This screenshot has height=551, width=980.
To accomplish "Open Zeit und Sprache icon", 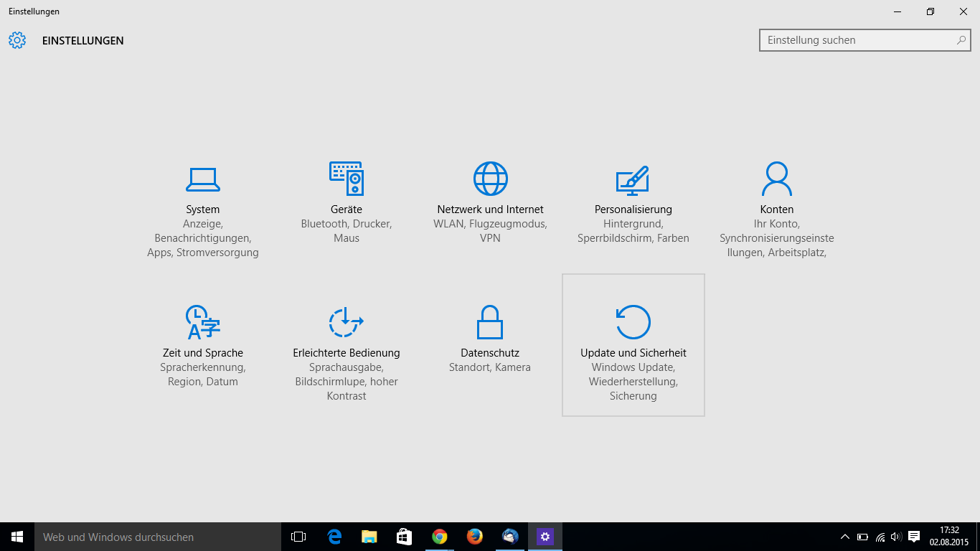I will (203, 322).
